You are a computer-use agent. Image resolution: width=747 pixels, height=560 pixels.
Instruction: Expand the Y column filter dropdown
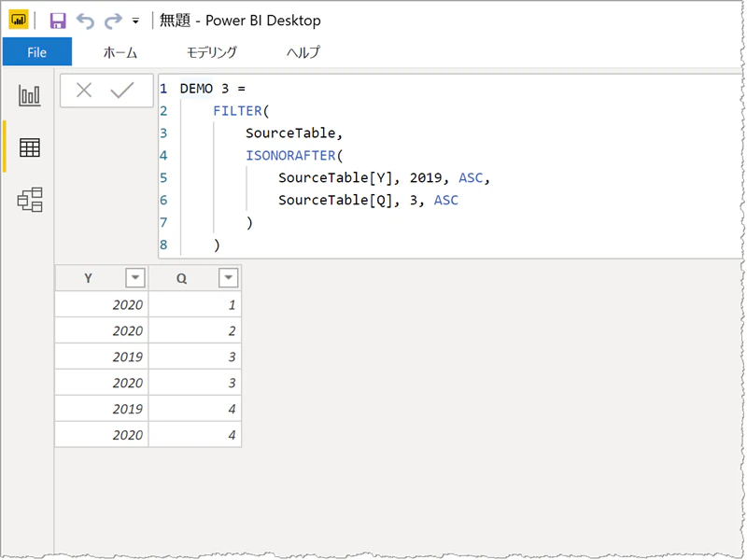point(135,277)
